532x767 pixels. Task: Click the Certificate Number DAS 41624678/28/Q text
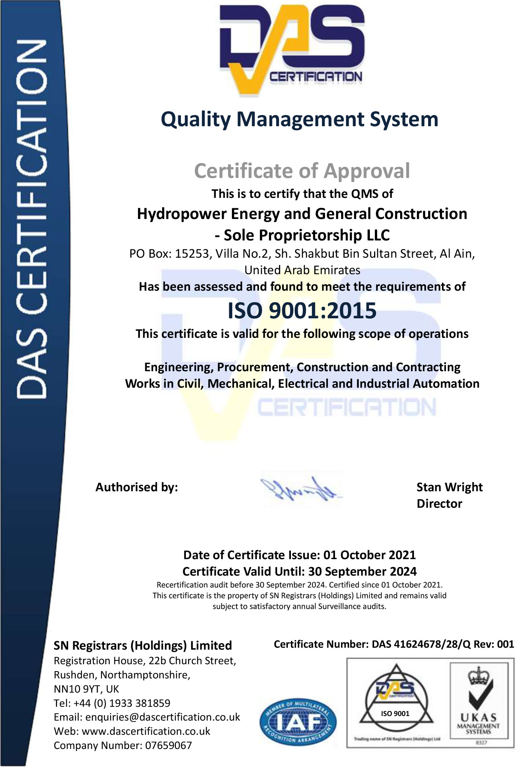pos(394,644)
